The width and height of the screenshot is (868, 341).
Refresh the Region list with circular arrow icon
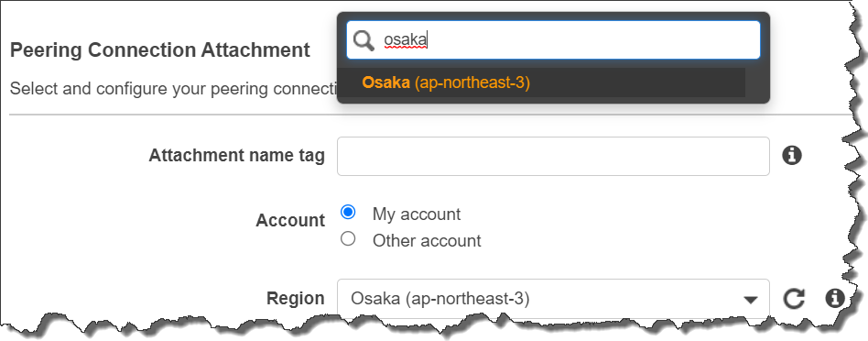(793, 299)
